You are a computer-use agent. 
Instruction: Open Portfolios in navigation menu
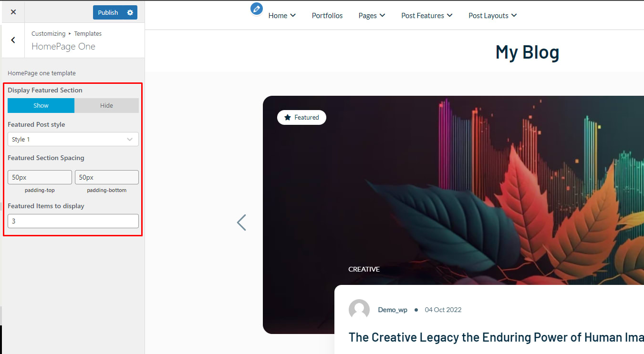pyautogui.click(x=327, y=16)
